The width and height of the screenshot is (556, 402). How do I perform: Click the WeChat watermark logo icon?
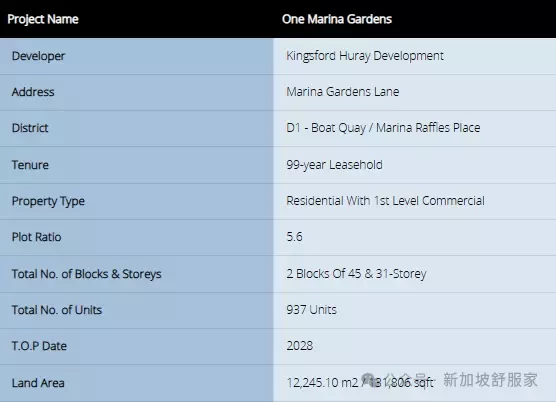pyautogui.click(x=370, y=380)
